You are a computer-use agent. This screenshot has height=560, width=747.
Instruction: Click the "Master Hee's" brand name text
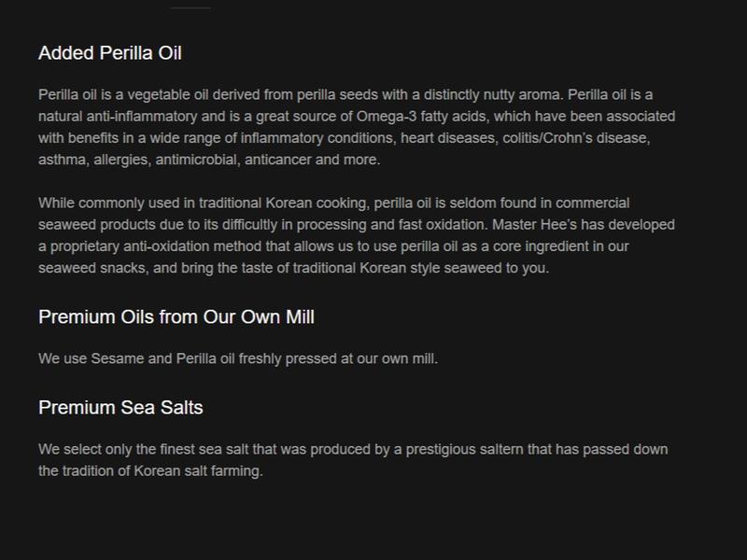click(531, 225)
